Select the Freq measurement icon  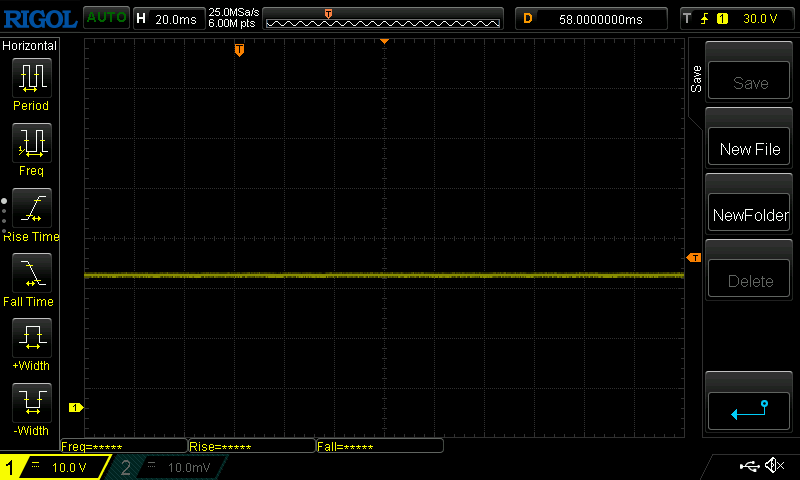click(x=32, y=142)
